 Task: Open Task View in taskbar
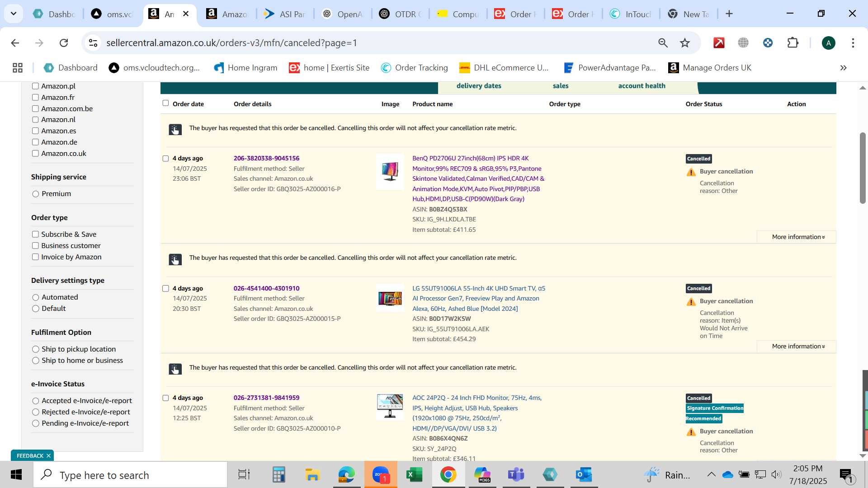[x=244, y=475]
